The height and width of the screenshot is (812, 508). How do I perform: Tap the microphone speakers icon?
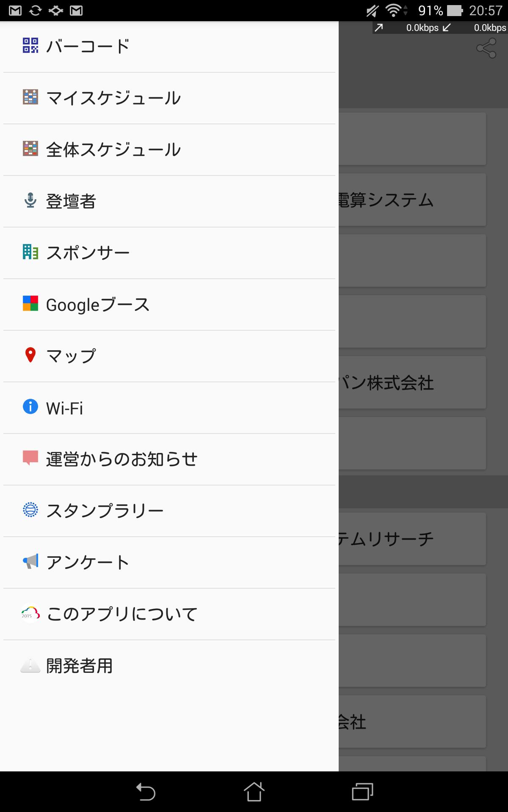[30, 200]
